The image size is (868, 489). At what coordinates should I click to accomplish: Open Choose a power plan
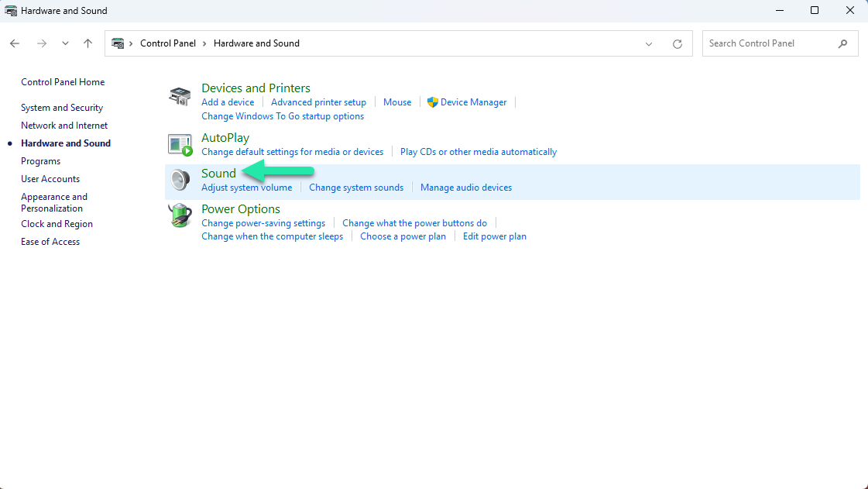coord(403,236)
